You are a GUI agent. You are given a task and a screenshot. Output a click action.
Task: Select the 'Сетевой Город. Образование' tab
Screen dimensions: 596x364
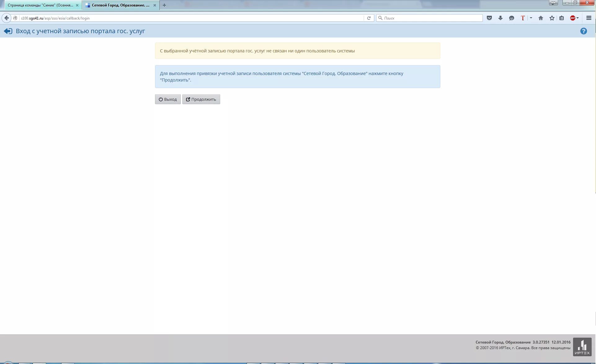120,5
